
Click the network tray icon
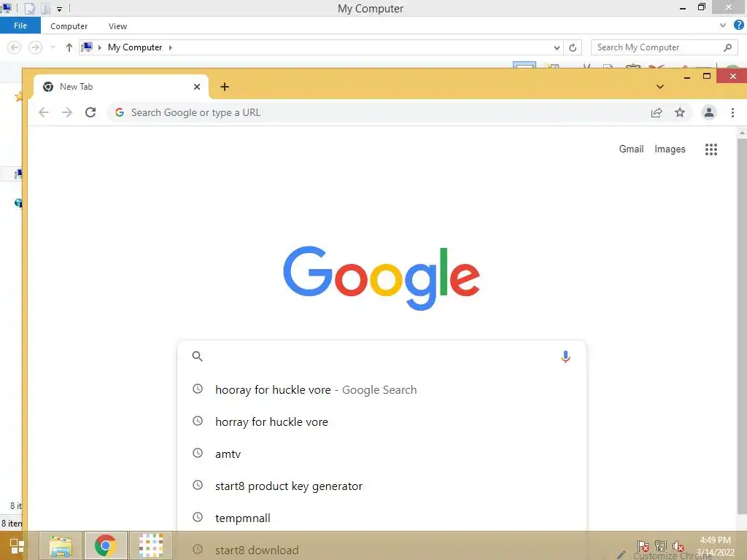coord(661,546)
